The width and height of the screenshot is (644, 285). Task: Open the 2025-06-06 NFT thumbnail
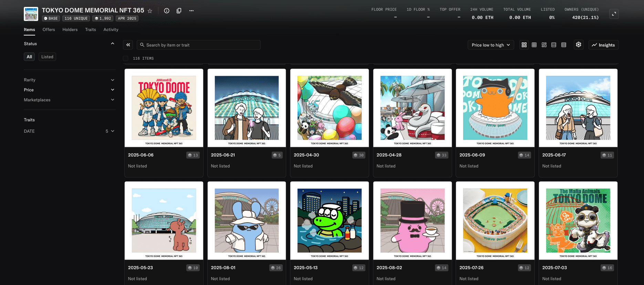[164, 108]
